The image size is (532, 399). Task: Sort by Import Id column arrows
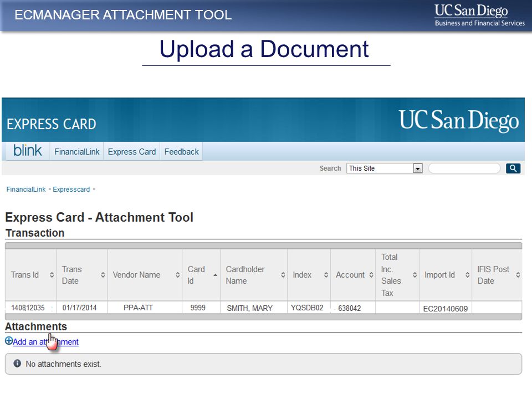pos(467,275)
